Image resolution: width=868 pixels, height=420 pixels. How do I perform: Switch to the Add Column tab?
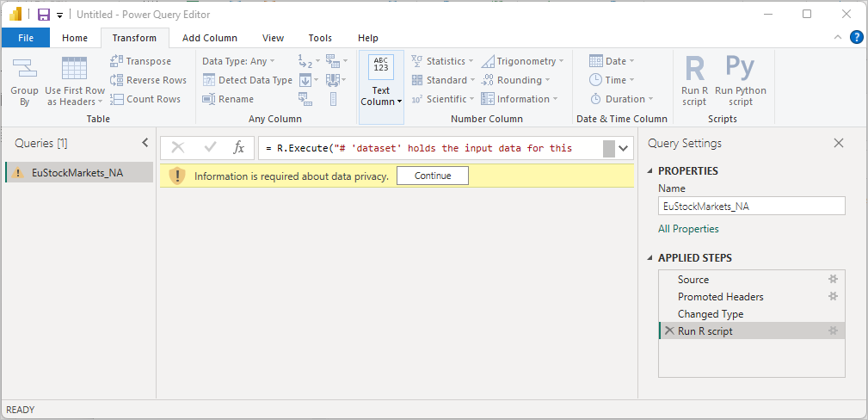pos(210,38)
